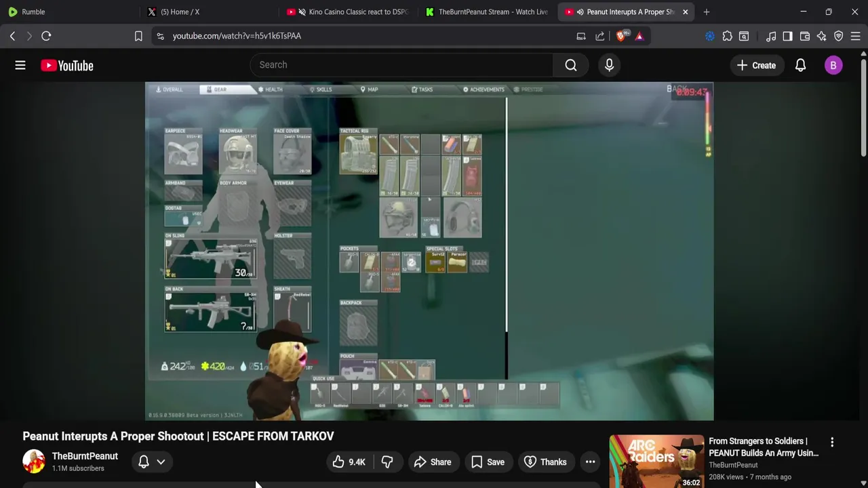Screen dimensions: 868x488
Task: Share this page from address bar
Action: (x=599, y=36)
